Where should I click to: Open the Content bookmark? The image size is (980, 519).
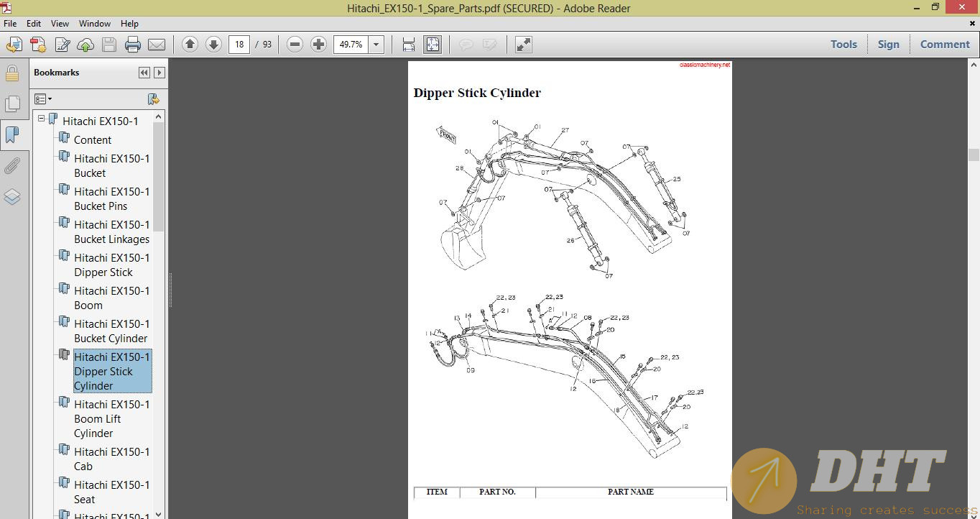(x=93, y=140)
